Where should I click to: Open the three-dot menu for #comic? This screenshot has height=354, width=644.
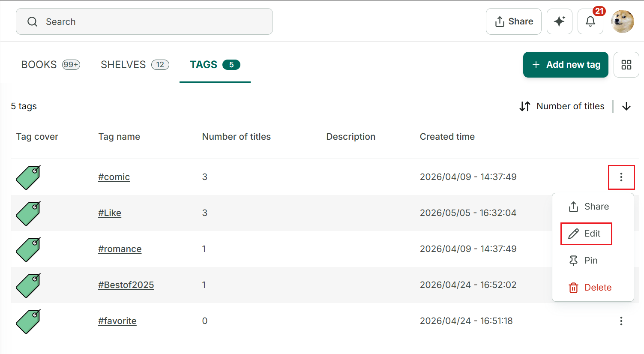(x=621, y=177)
